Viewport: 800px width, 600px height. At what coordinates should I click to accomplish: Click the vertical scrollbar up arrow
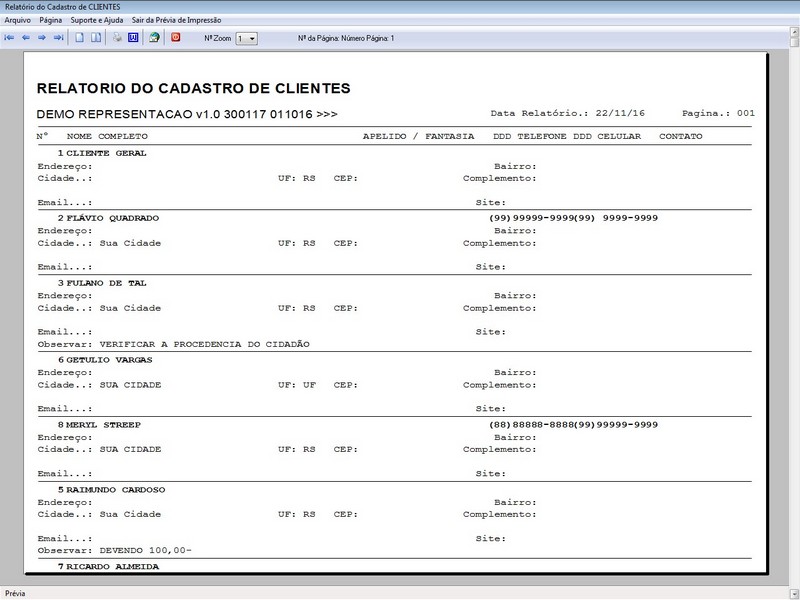tap(794, 32)
